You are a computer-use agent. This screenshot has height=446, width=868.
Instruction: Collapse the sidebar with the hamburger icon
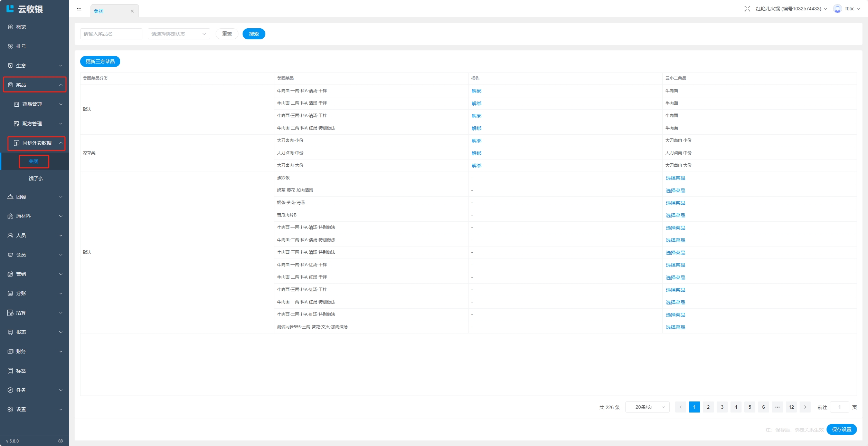pyautogui.click(x=79, y=9)
